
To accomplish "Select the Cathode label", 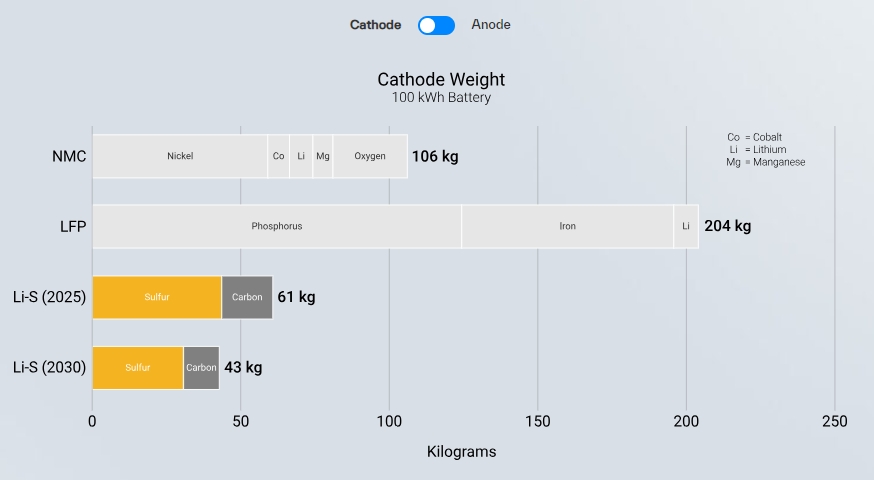I will [x=375, y=25].
